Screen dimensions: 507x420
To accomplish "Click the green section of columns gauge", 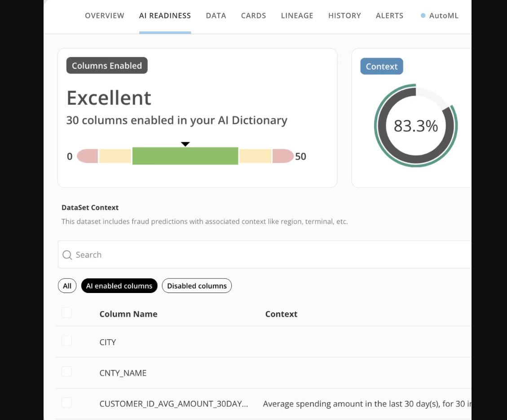I will click(185, 156).
